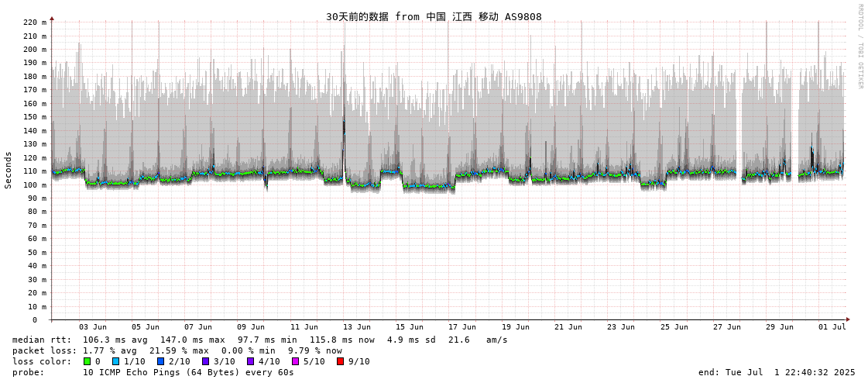
Task: Click the 3/10 loss color swatch
Action: click(x=205, y=361)
